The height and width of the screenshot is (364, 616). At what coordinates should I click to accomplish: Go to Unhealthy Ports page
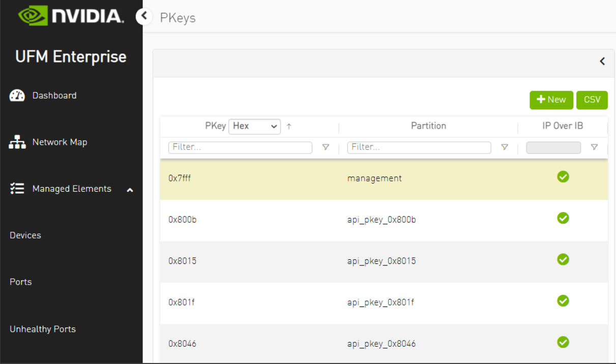pyautogui.click(x=43, y=329)
